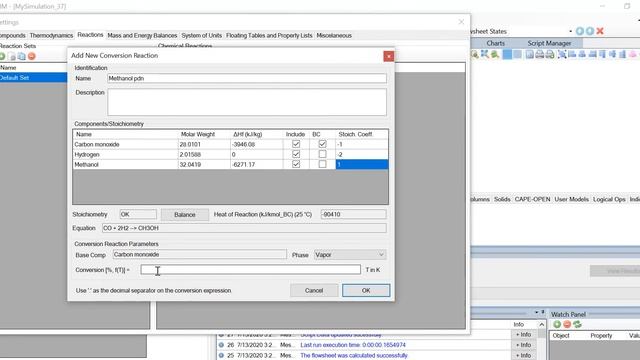Click the pink eraser icon in flowsheet toolbar
640x360 pixels.
[x=633, y=54]
